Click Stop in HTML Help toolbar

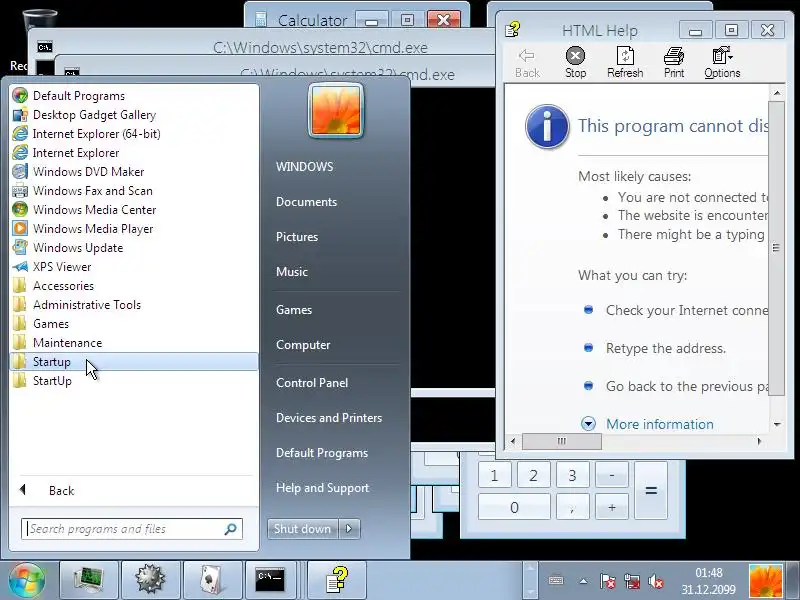tap(576, 63)
